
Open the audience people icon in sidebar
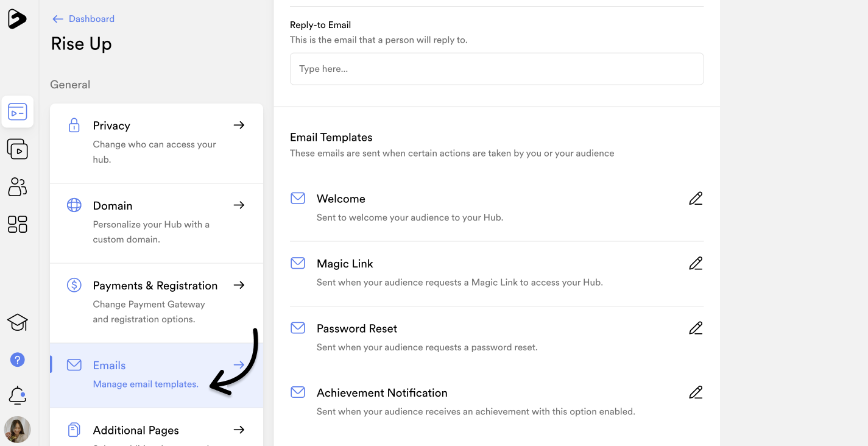point(18,187)
